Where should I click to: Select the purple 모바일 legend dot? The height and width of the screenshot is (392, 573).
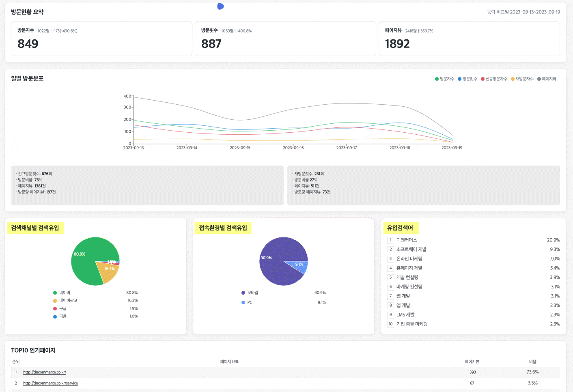tap(243, 293)
